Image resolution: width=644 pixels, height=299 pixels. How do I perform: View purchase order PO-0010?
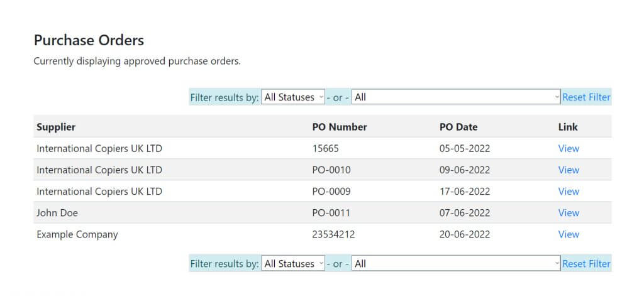click(569, 170)
